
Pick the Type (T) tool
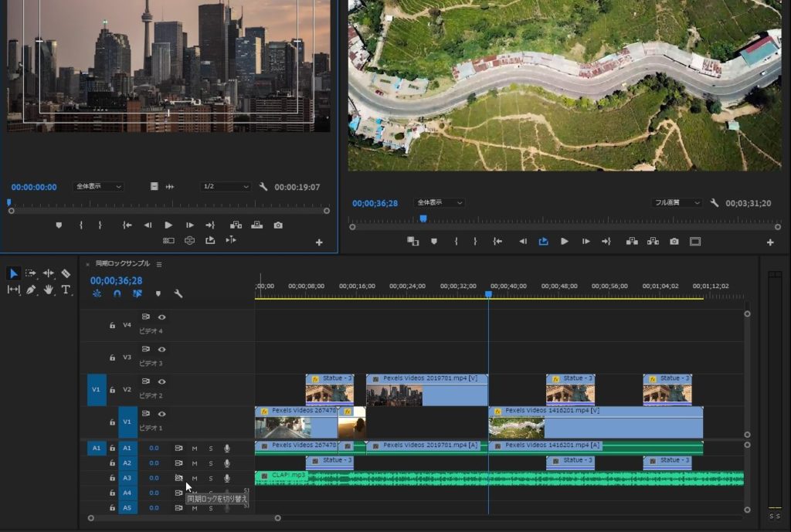pyautogui.click(x=66, y=290)
